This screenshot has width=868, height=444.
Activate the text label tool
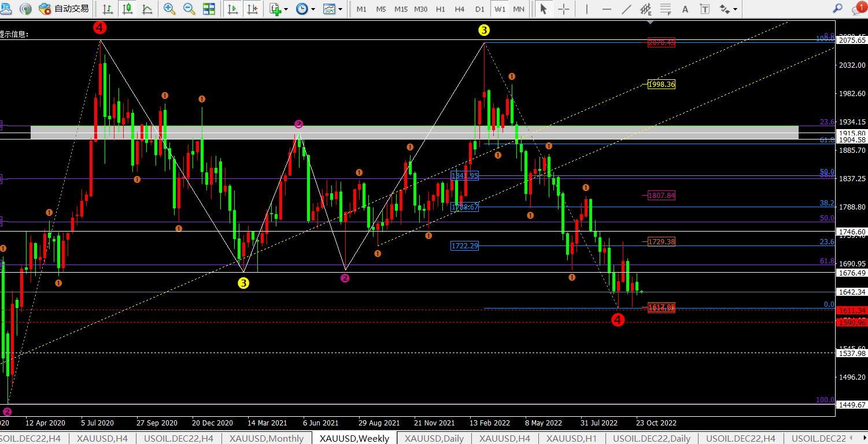tap(685, 9)
